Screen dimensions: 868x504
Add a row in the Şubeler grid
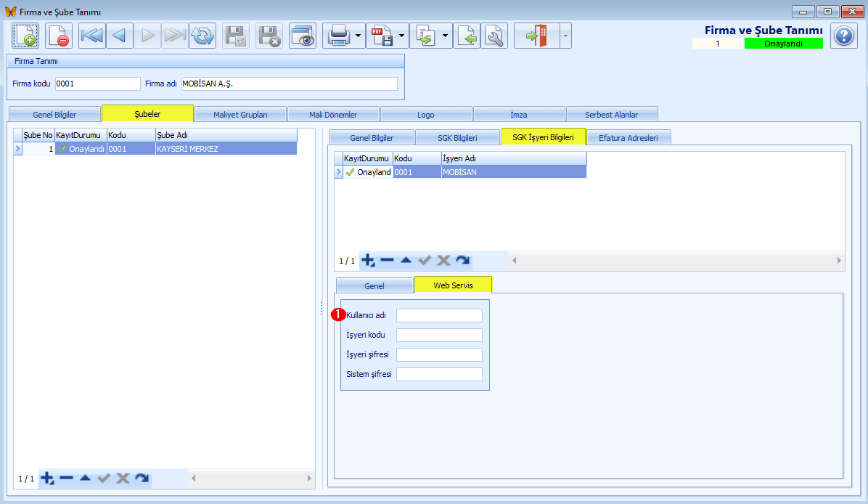(x=48, y=478)
